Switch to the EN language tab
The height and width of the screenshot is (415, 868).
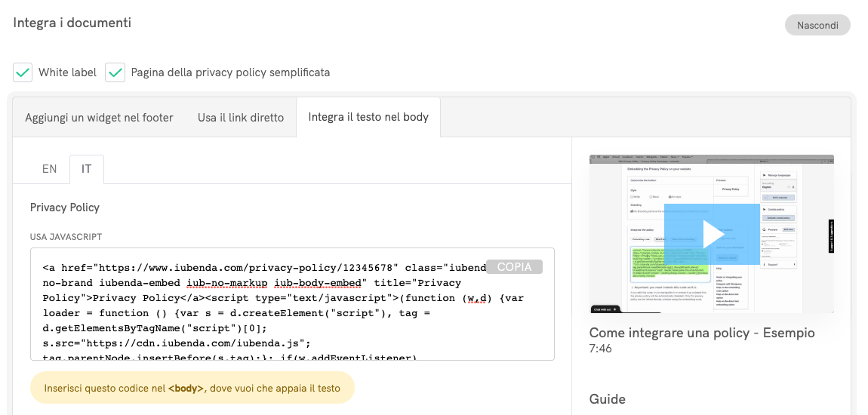tap(49, 169)
